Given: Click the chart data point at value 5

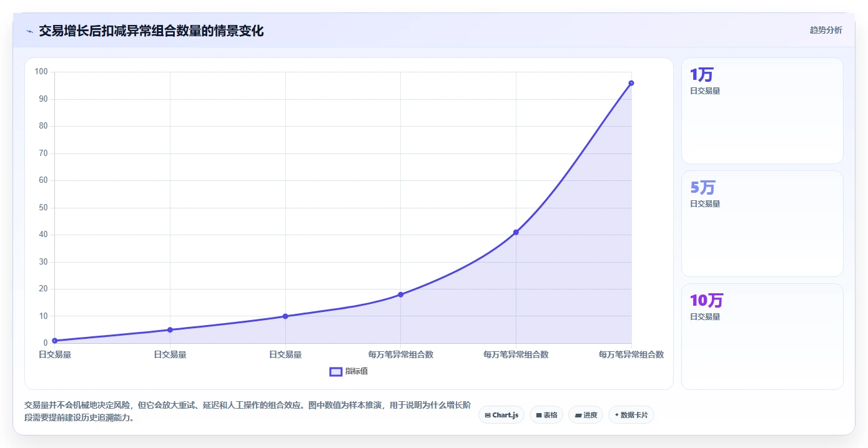Looking at the screenshot, I should point(170,329).
